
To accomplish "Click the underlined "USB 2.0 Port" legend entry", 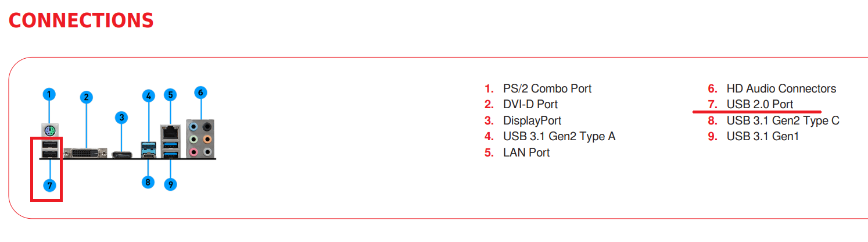I will (x=759, y=105).
